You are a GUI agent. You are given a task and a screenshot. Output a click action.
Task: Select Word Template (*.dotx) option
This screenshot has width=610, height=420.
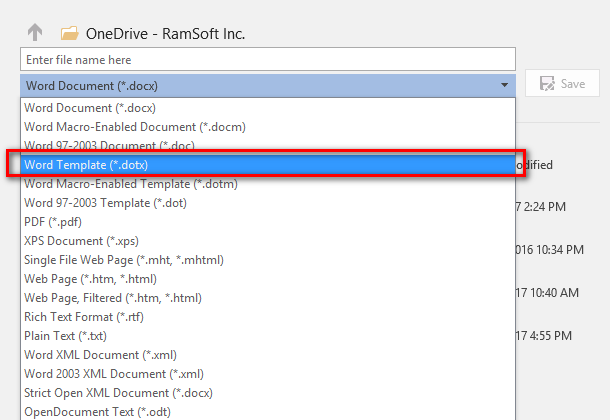pos(87,165)
